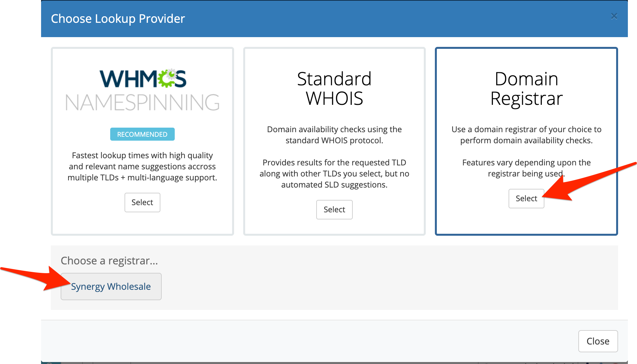This screenshot has width=637, height=364.
Task: Close the dialog using the X icon
Action: click(614, 16)
